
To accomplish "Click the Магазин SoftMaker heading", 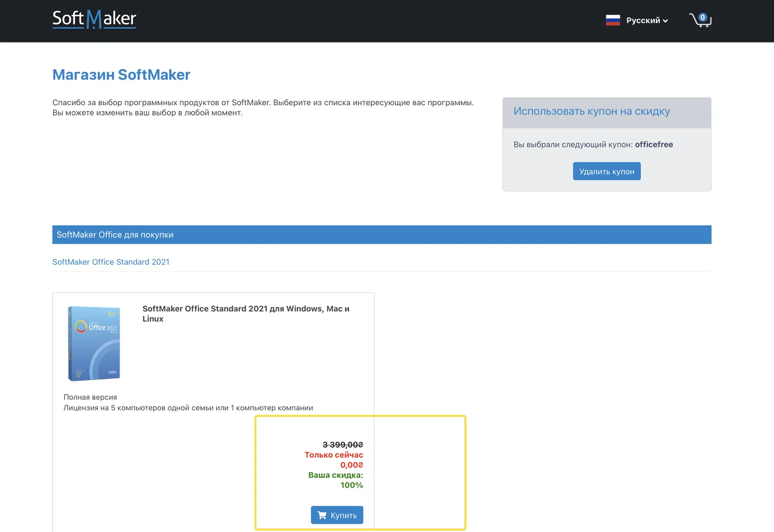I will coord(121,75).
